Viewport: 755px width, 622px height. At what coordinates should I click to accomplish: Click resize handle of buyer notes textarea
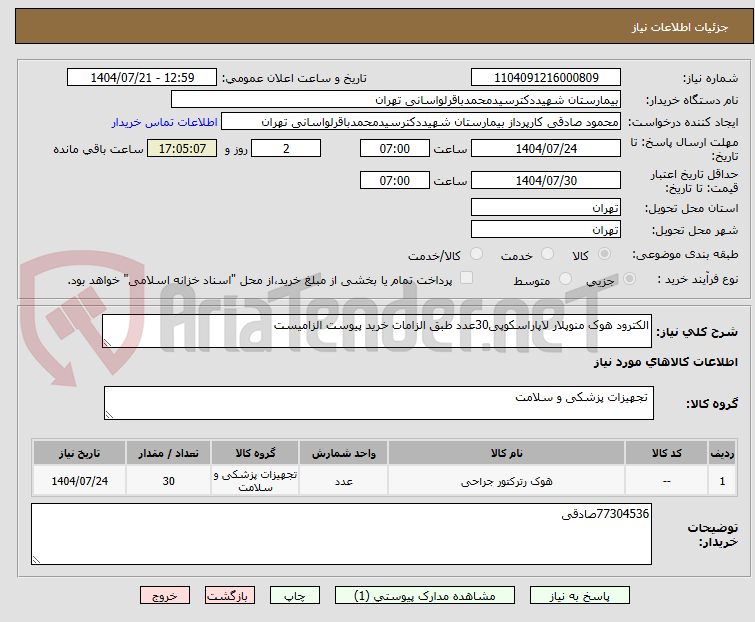pyautogui.click(x=36, y=559)
